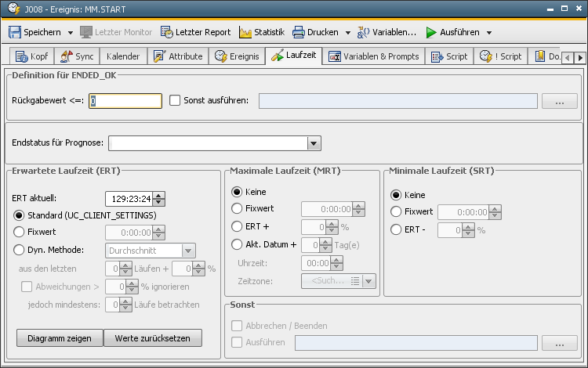Image resolution: width=588 pixels, height=368 pixels.
Task: Click the Werte zurücksetzen button
Action: pyautogui.click(x=152, y=337)
